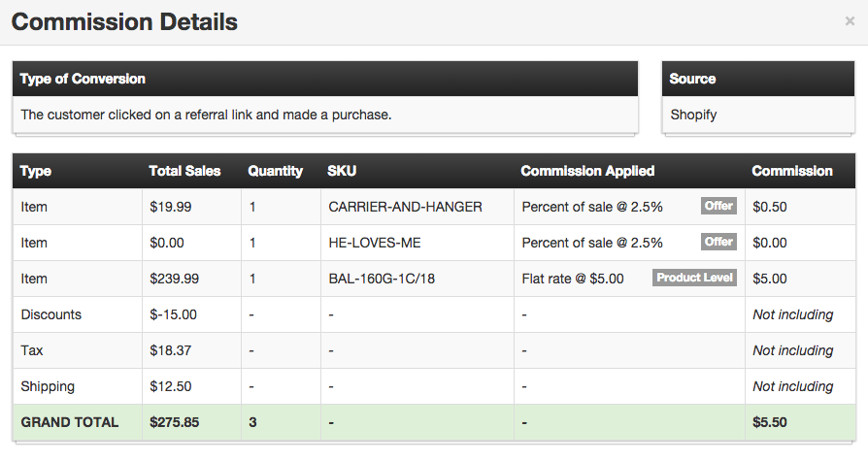Click the Discounts row label
Screen dimensions: 868x461
(50, 314)
